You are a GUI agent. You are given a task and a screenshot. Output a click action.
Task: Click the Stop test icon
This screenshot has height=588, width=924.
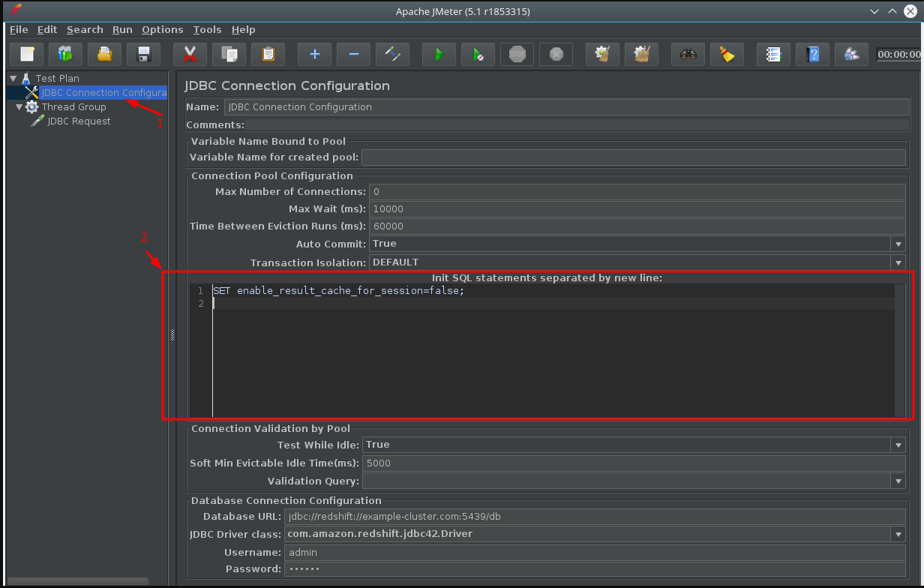click(517, 54)
